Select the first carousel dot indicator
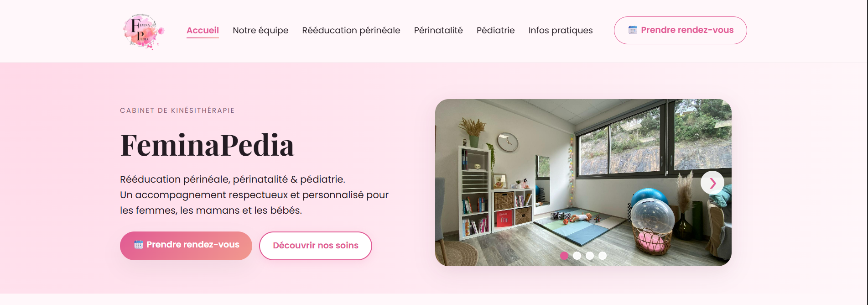The height and width of the screenshot is (305, 868). point(564,256)
